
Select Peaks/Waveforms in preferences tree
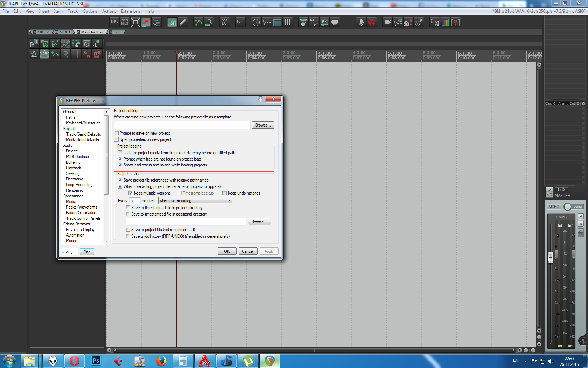click(x=82, y=207)
